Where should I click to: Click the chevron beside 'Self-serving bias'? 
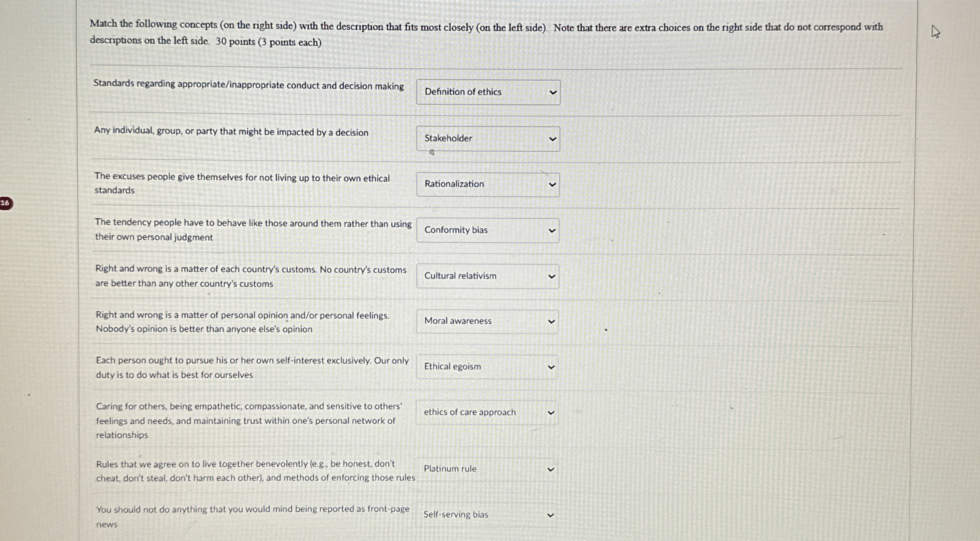pyautogui.click(x=550, y=514)
